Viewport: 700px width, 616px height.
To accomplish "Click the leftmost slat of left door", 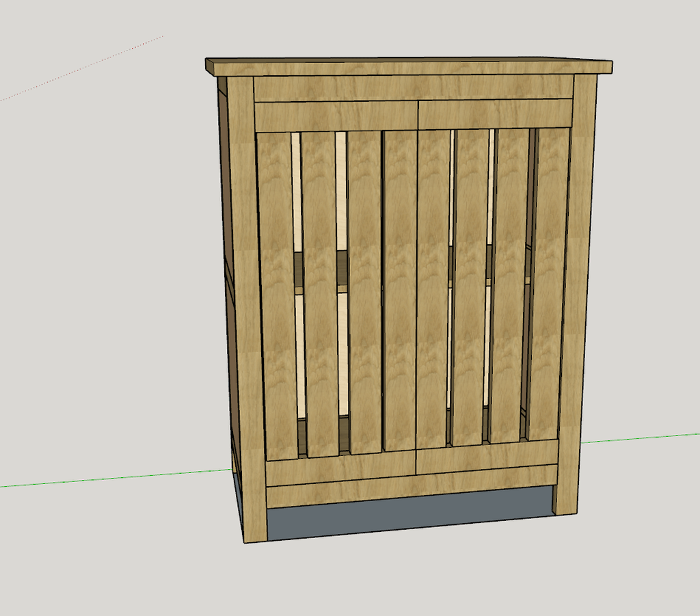I will click(275, 294).
